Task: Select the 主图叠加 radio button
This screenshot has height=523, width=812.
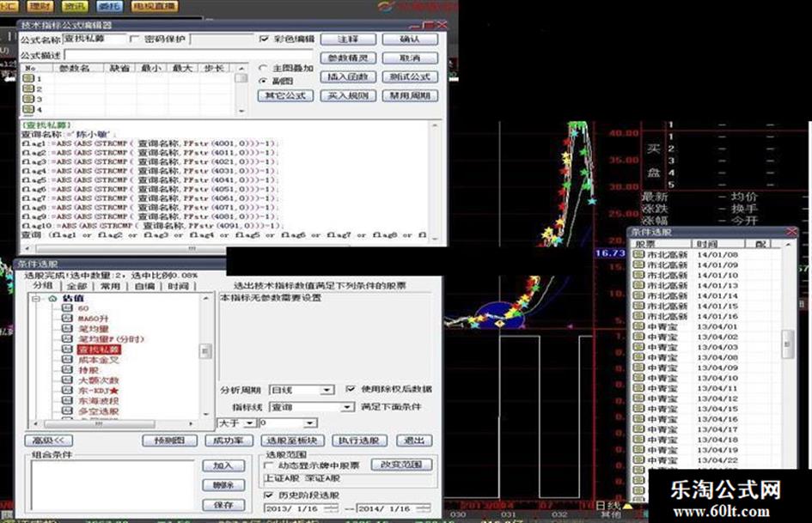Action: (x=263, y=67)
